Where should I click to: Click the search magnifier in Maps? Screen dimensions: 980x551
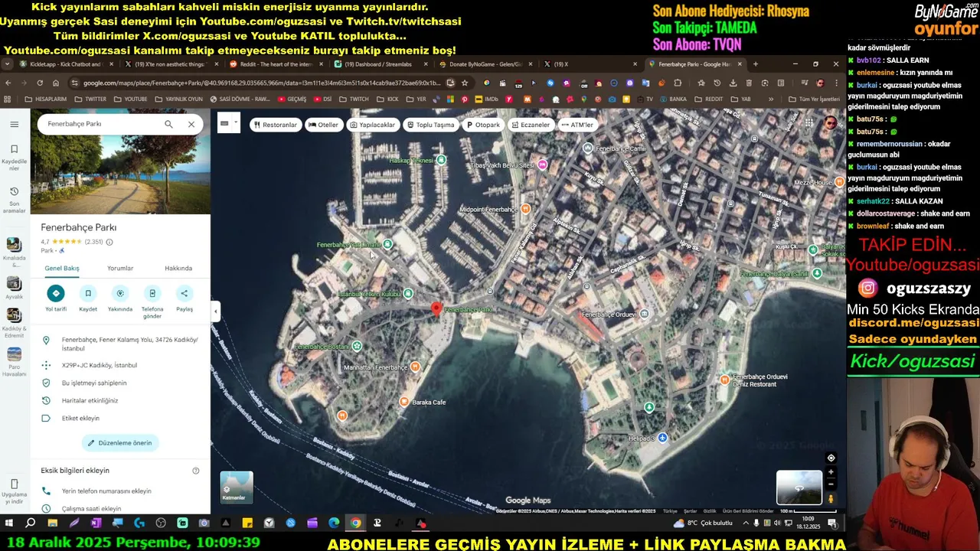168,124
